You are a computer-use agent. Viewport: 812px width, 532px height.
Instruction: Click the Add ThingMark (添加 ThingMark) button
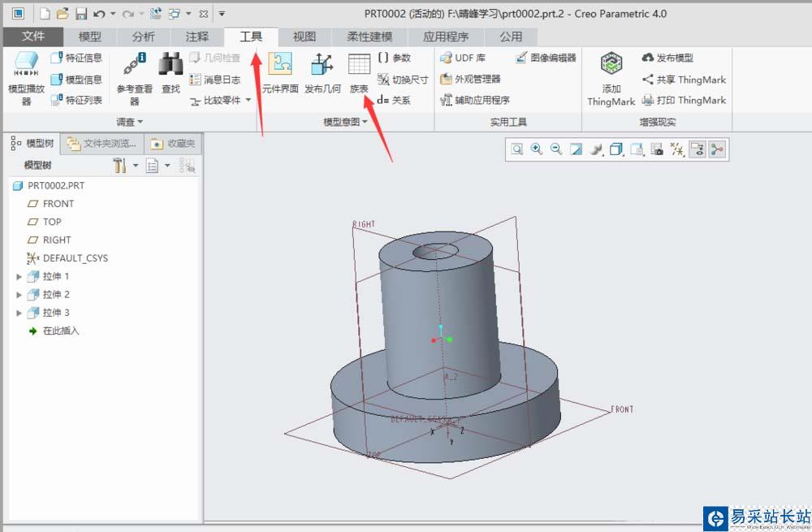pos(611,79)
